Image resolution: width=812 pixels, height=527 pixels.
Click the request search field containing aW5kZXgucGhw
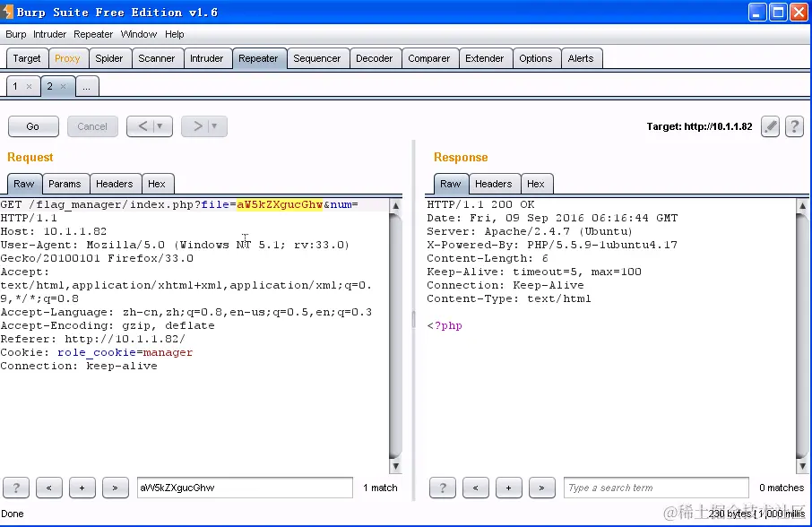coord(245,488)
